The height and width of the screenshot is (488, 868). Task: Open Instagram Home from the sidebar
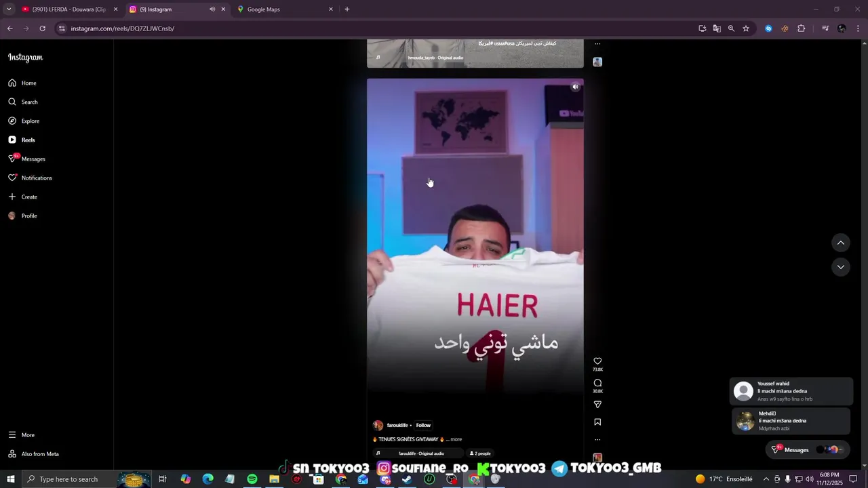[x=22, y=83]
